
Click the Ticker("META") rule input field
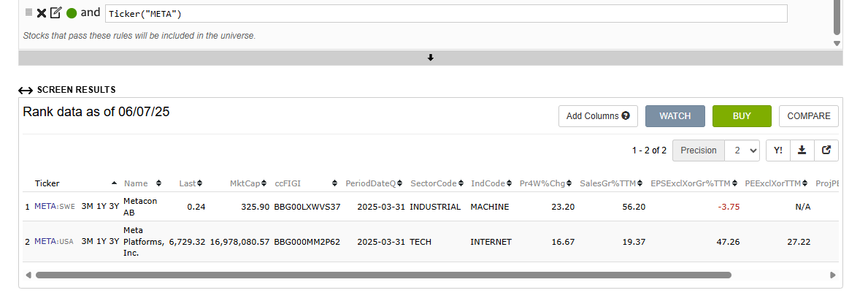click(x=446, y=13)
